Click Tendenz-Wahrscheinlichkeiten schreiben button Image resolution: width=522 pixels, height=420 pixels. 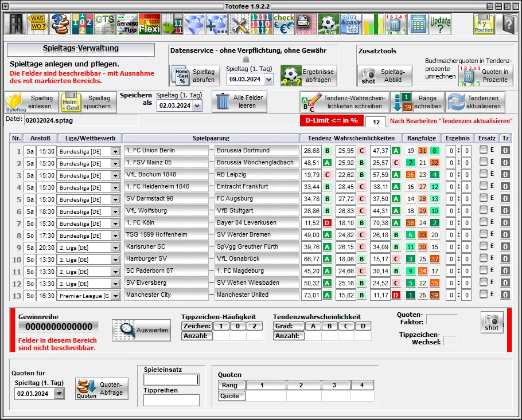(345, 102)
